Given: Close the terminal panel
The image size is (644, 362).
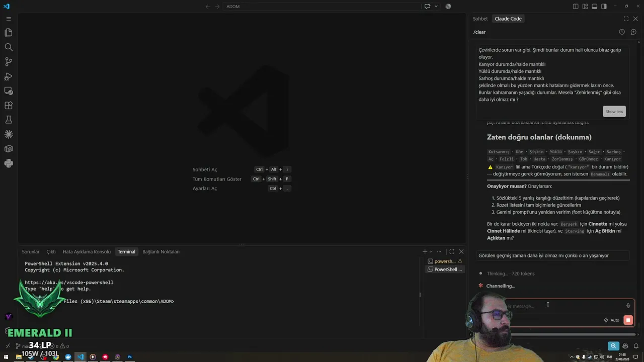Looking at the screenshot, I should click(461, 252).
